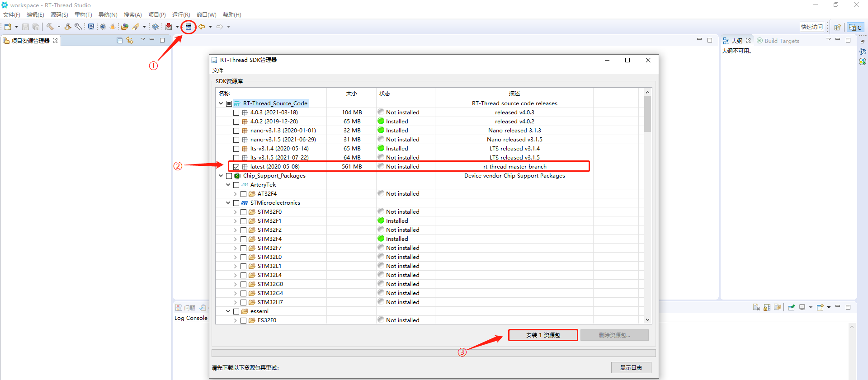
Task: Click the 显示日志 button
Action: 631,368
